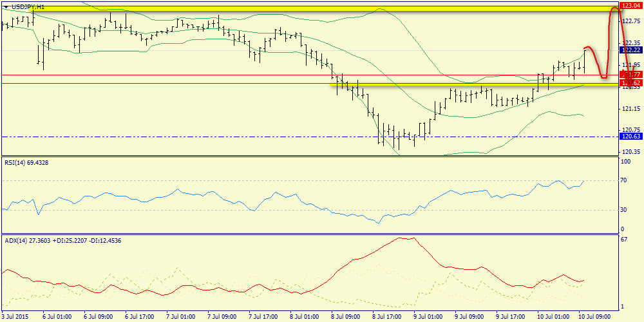This screenshot has height=322, width=644.
Task: Click the ADX scale value 67
Action: (x=625, y=240)
